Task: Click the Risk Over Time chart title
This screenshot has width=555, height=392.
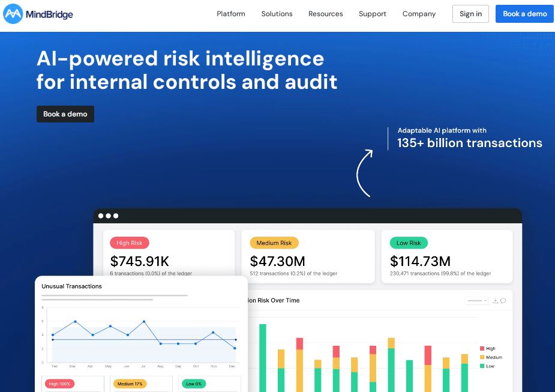Action: 273,300
